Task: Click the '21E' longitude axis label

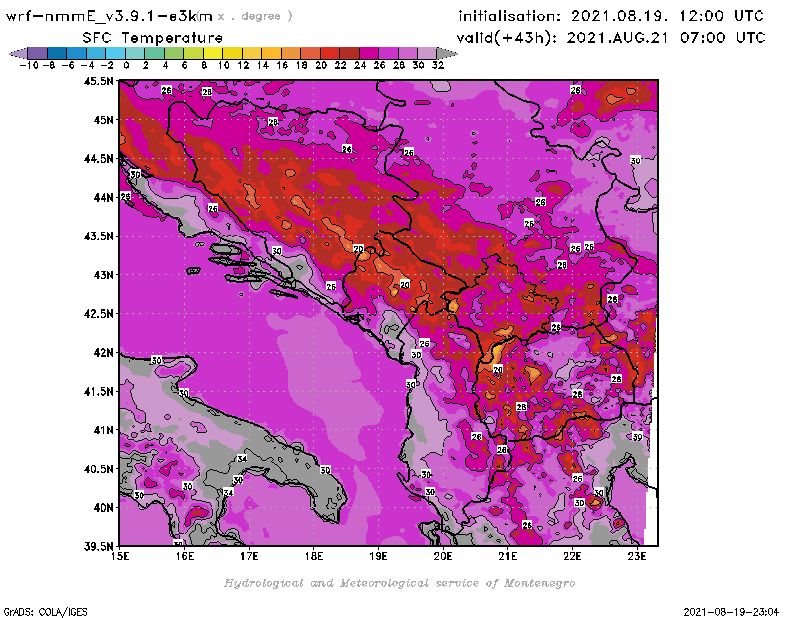Action: coord(508,556)
